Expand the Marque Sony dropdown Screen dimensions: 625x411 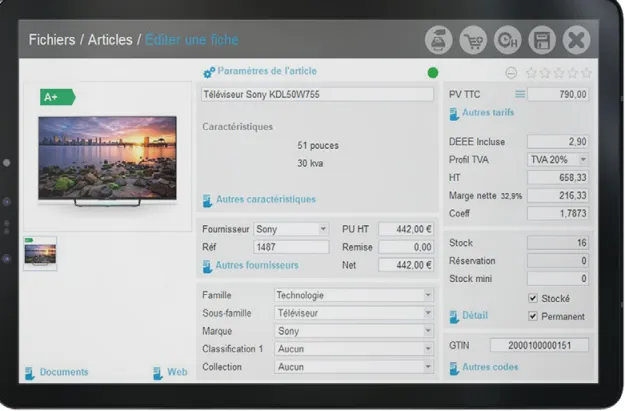(428, 331)
